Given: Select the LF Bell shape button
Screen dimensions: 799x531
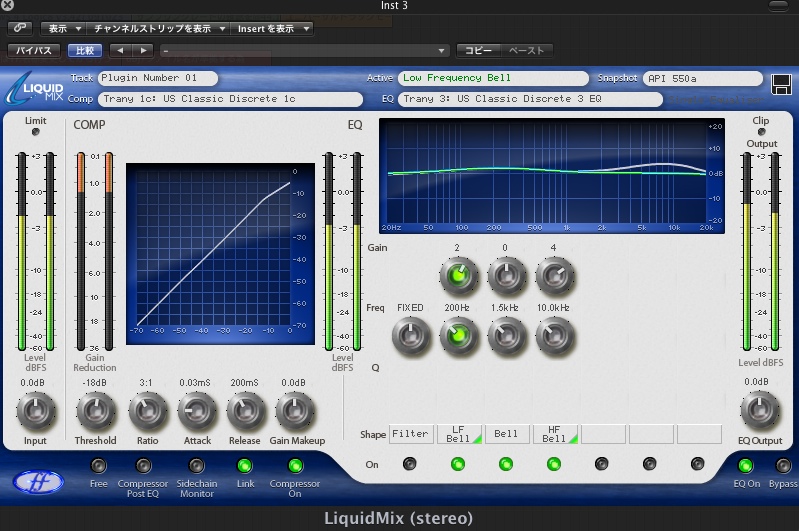Looking at the screenshot, I should click(459, 434).
